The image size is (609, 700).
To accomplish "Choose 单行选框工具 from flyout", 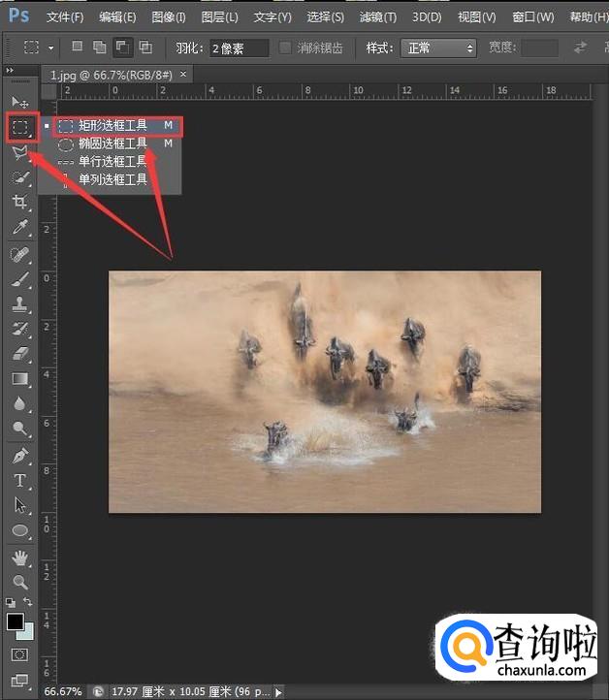I will point(112,162).
